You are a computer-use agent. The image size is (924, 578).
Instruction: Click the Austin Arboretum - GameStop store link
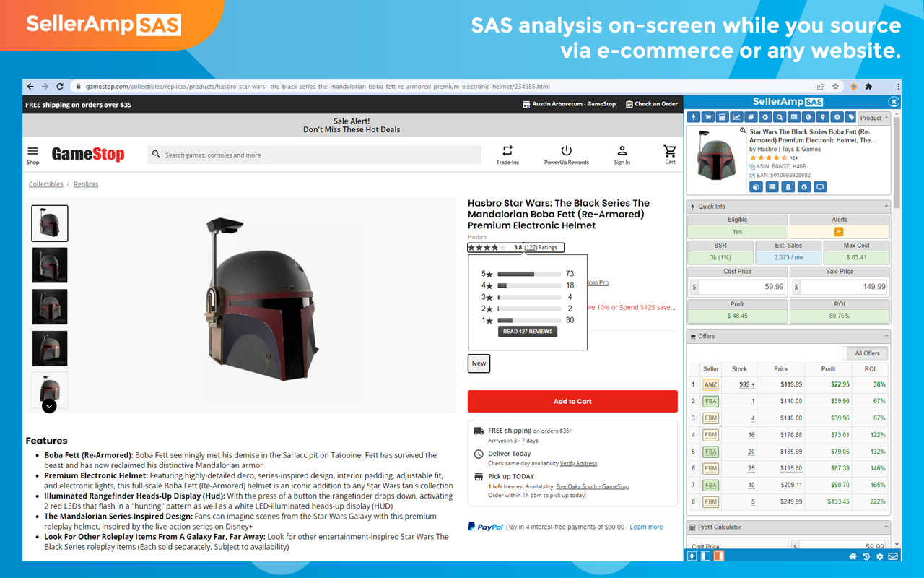click(x=569, y=104)
